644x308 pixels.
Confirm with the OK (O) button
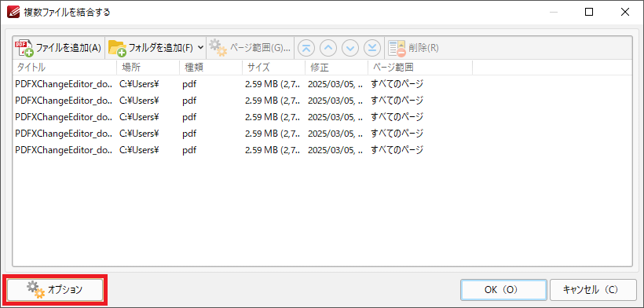click(x=503, y=290)
